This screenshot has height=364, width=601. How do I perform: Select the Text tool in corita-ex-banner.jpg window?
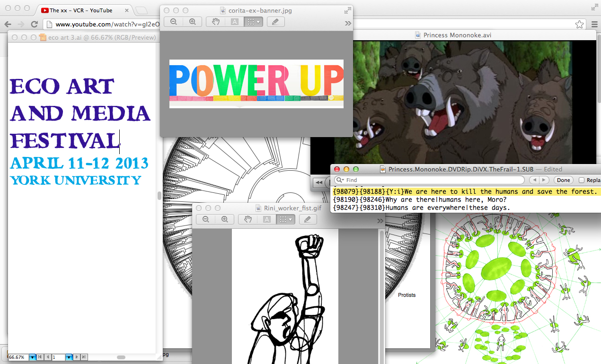click(x=235, y=22)
